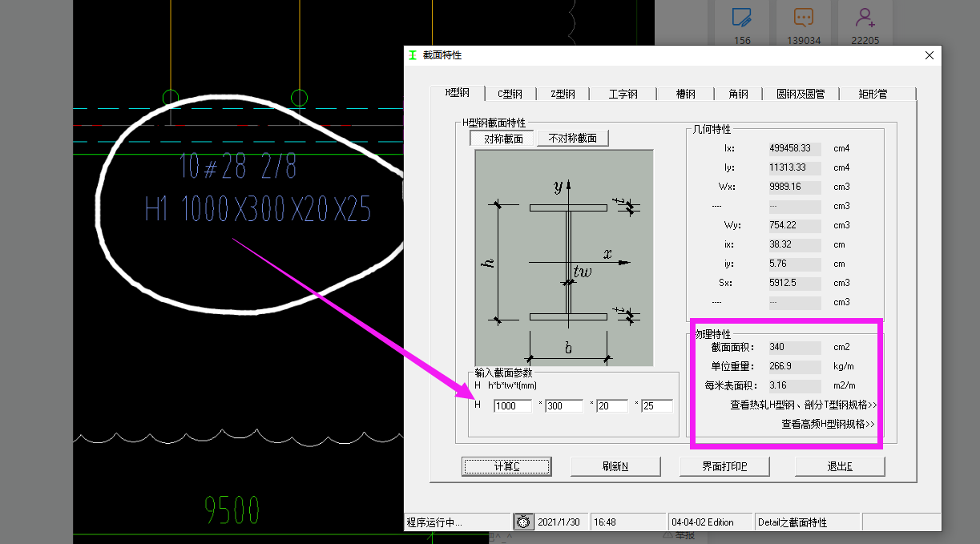980x544 pixels.
Task: Click the 22205 follower count
Action: coord(865,40)
